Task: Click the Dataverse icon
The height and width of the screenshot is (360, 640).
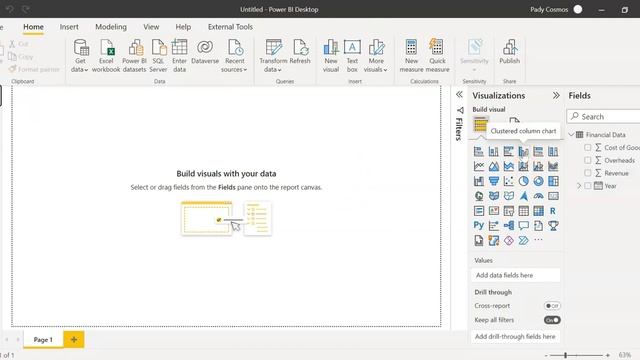Action: (205, 52)
